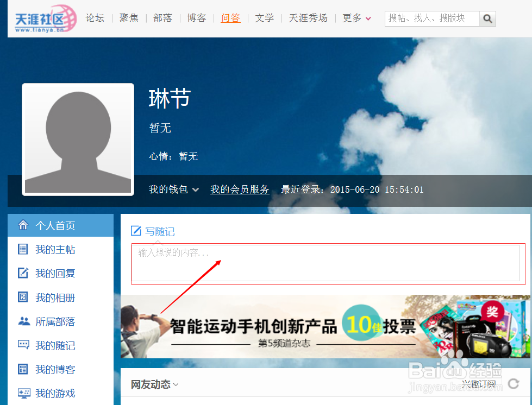Click the search magnifier icon
Viewport: 532px width, 405px height.
click(487, 18)
